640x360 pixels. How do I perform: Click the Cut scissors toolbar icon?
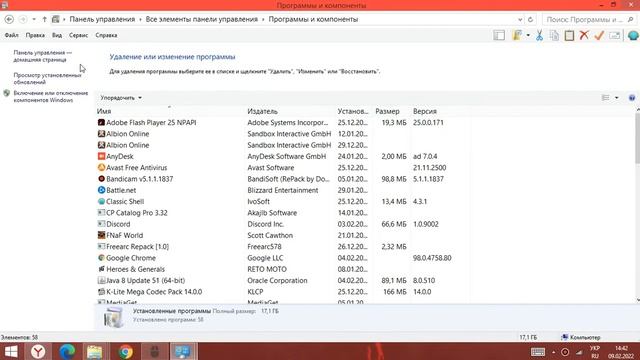pyautogui.click(x=539, y=36)
